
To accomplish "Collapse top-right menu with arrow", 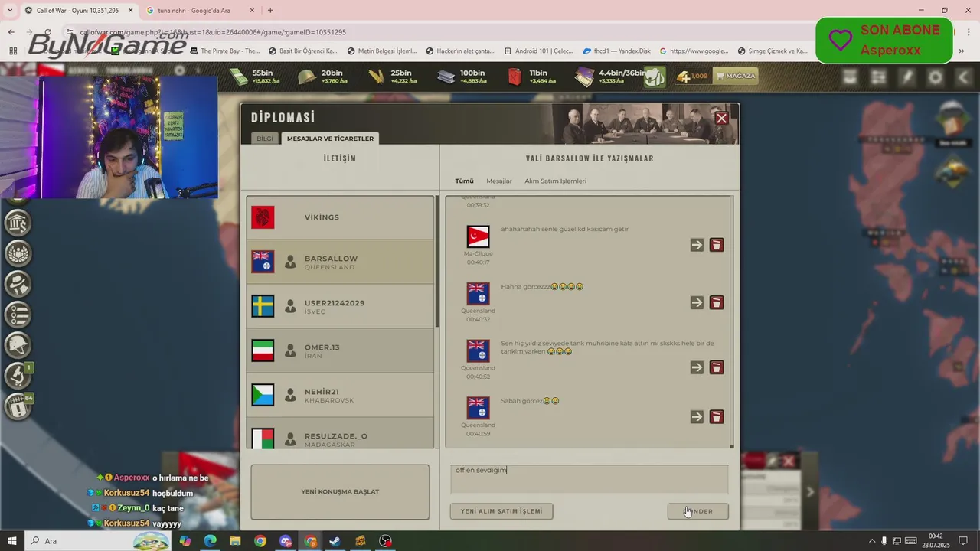I will [964, 77].
